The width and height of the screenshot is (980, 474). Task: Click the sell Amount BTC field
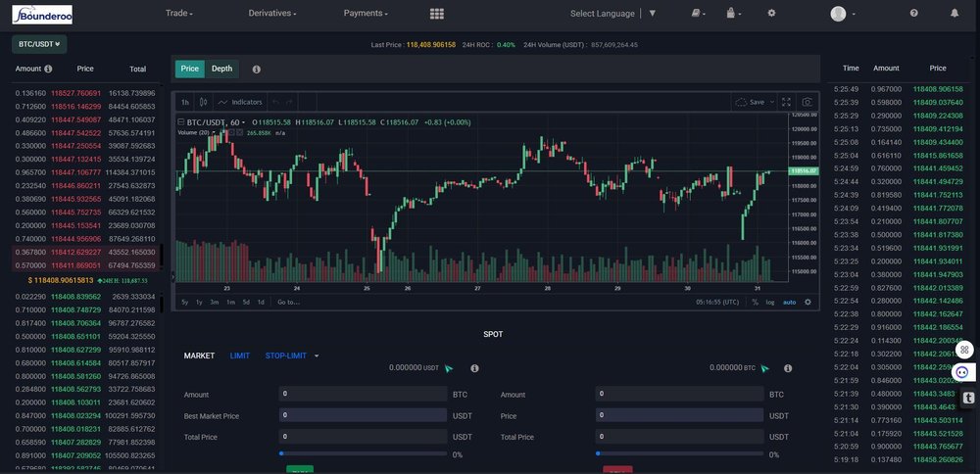click(679, 394)
